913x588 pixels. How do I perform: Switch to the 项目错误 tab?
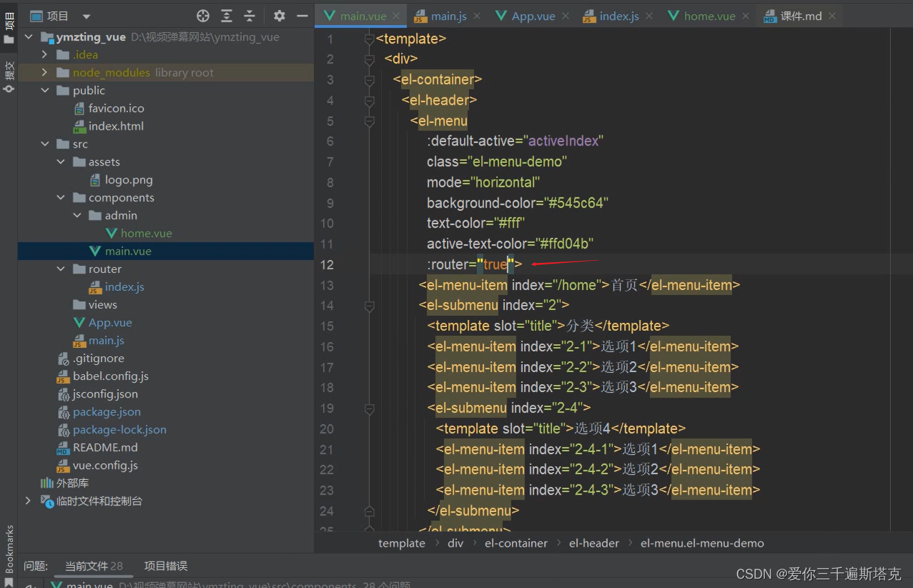pyautogui.click(x=165, y=566)
